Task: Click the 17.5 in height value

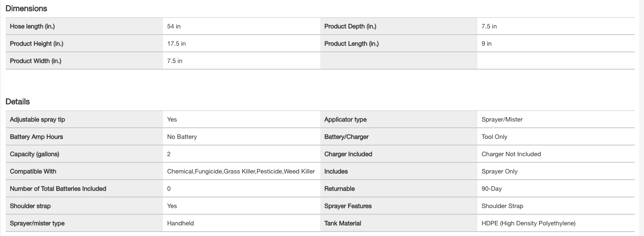Action: [176, 43]
